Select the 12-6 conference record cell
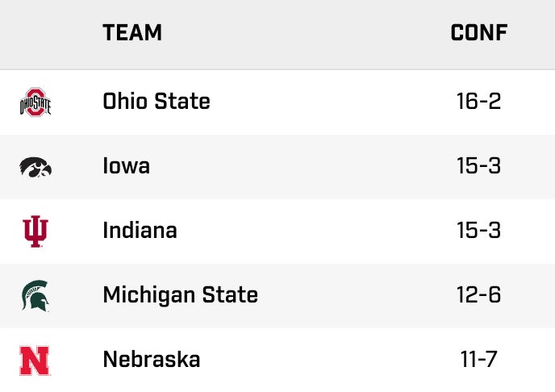The height and width of the screenshot is (392, 555). point(478,295)
